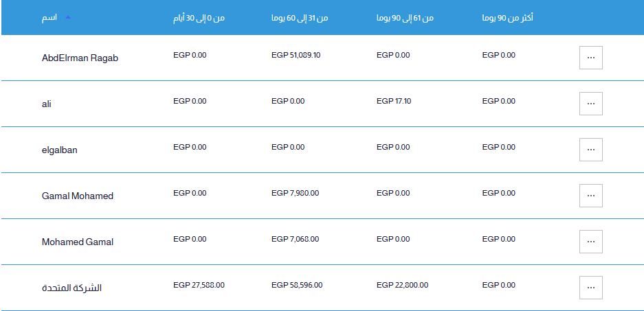Viewport: 644px width, 311px height.
Task: Click the EGP 51,089.10 amount
Action: pos(296,55)
